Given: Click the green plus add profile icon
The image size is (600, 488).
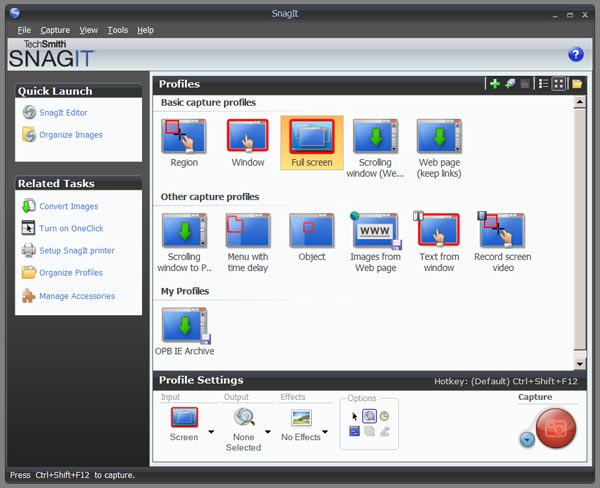Looking at the screenshot, I should (x=495, y=84).
